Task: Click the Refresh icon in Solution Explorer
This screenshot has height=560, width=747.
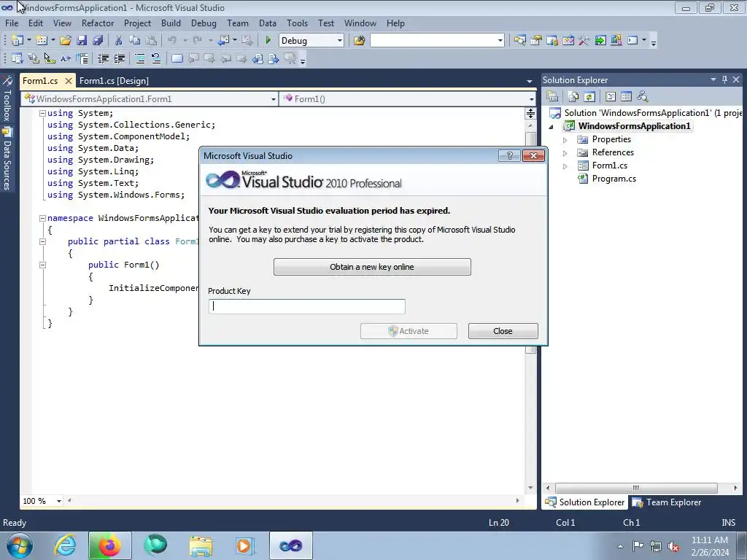Action: point(589,97)
